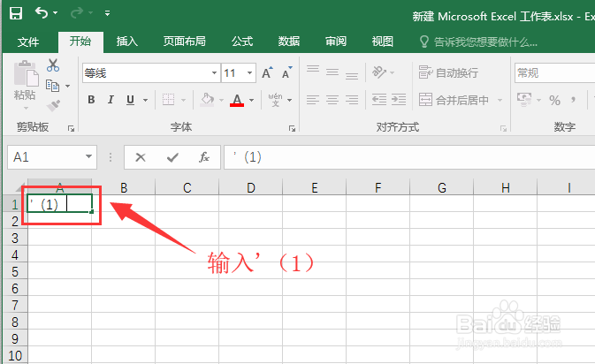This screenshot has width=595, height=364.
Task: Open the Name Box dropdown arrow
Action: pyautogui.click(x=88, y=156)
